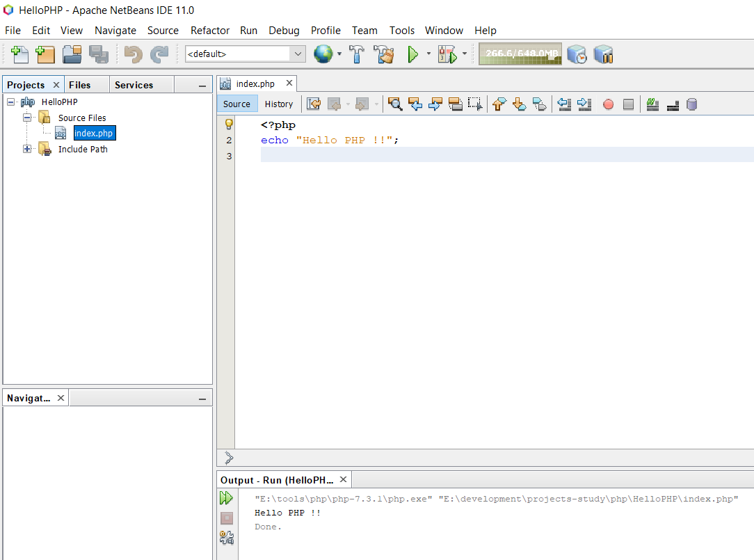Click the Comment lines icon
Viewport: 754px width, 560px height.
(x=652, y=104)
